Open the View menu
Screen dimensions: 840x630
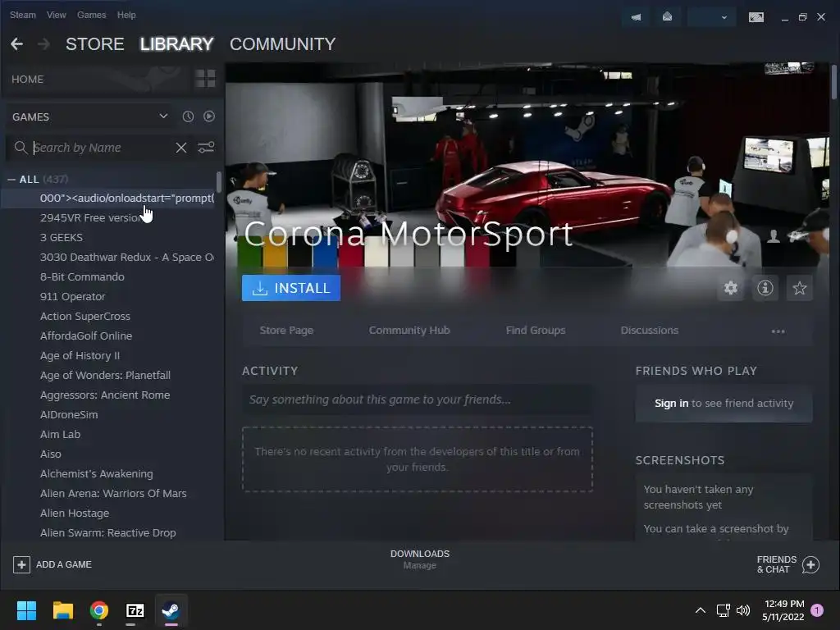57,15
